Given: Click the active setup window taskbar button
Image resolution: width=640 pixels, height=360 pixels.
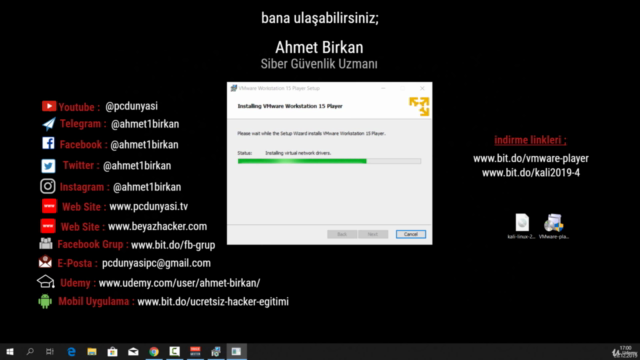Looking at the screenshot, I should pos(237,351).
